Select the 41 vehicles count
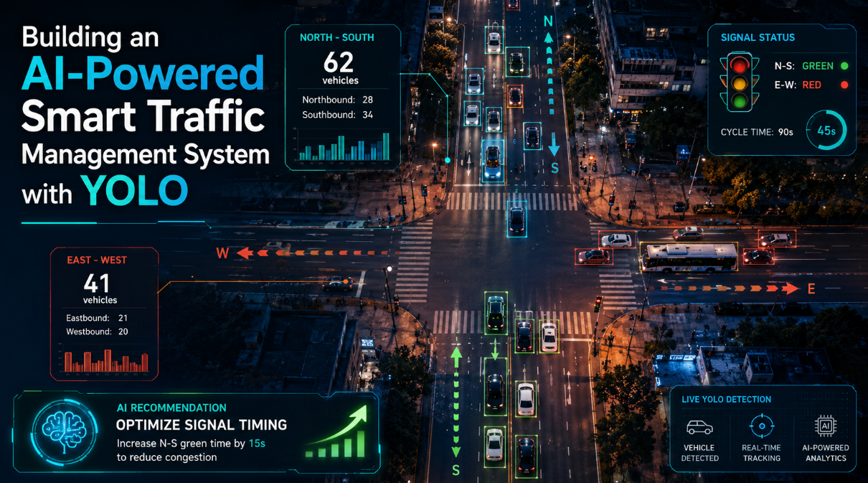 [100, 287]
